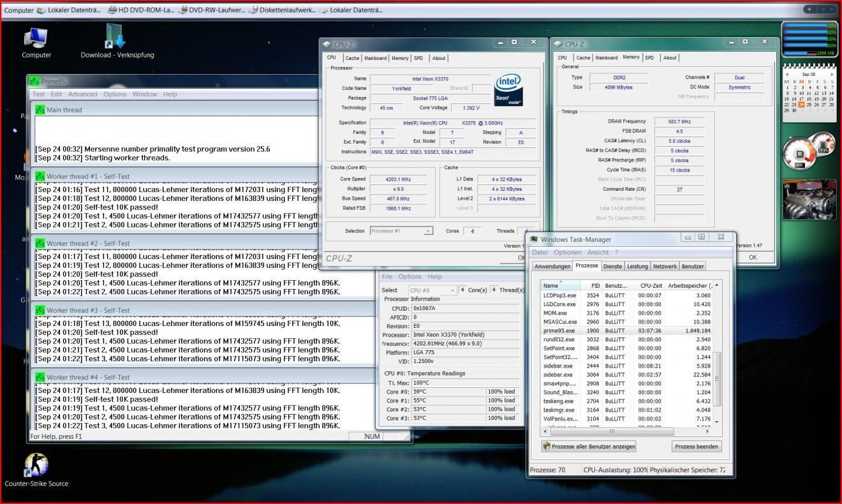Screen dimensions: 842x504
Task: Click the plus button atop the sidebar
Action: coord(809,10)
